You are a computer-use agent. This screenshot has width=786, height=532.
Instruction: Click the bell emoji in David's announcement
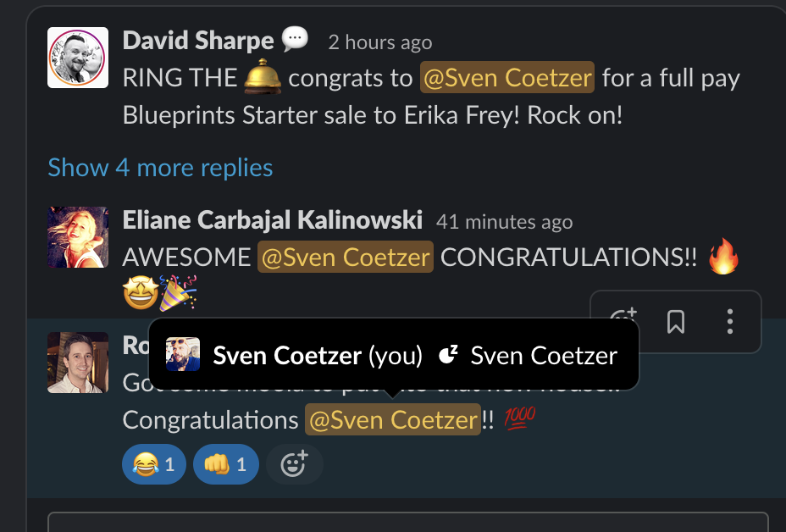(x=263, y=76)
